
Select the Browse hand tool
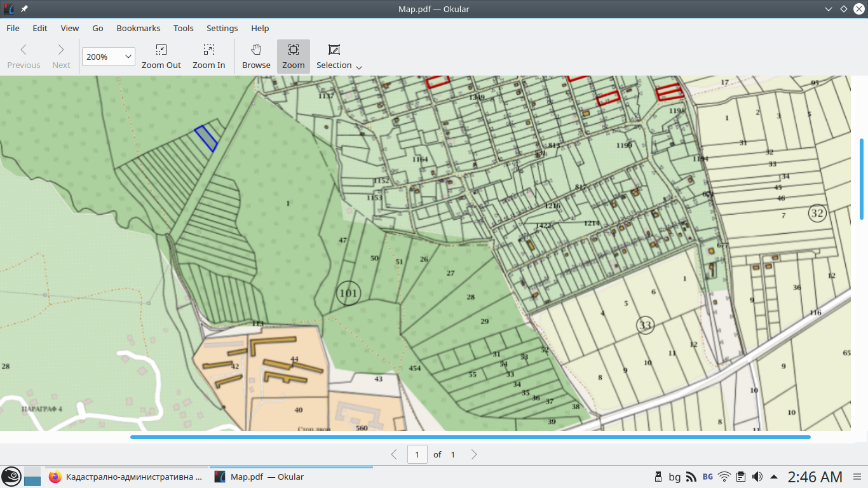pos(256,57)
